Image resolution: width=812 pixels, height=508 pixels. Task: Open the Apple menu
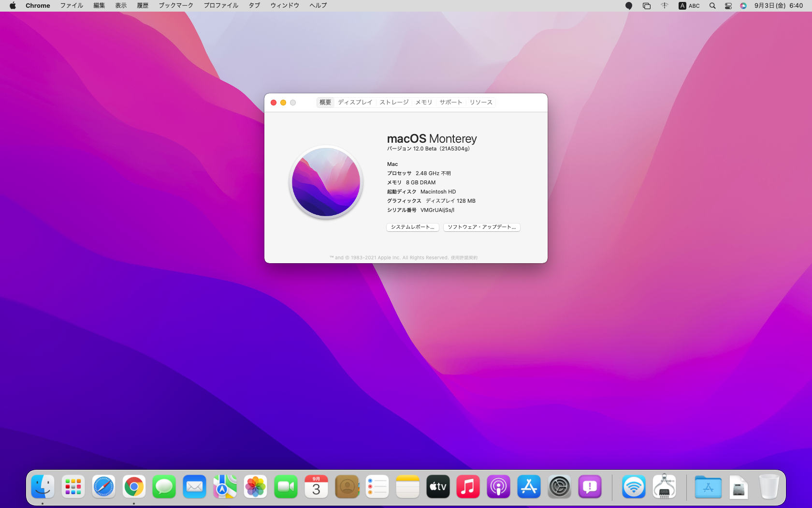pyautogui.click(x=13, y=6)
